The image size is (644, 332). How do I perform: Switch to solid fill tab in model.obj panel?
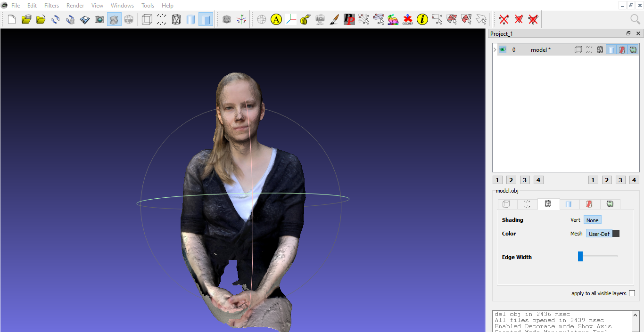pos(569,204)
